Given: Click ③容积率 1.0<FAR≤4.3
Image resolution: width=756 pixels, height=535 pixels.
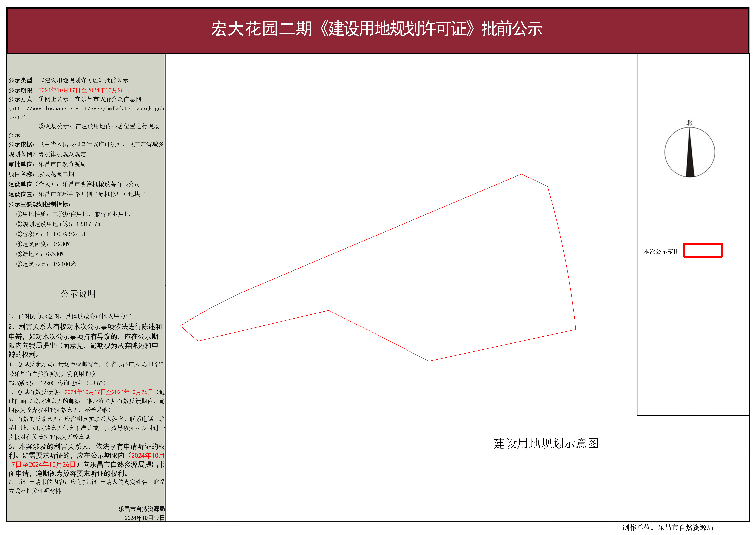Looking at the screenshot, I should tap(51, 234).
